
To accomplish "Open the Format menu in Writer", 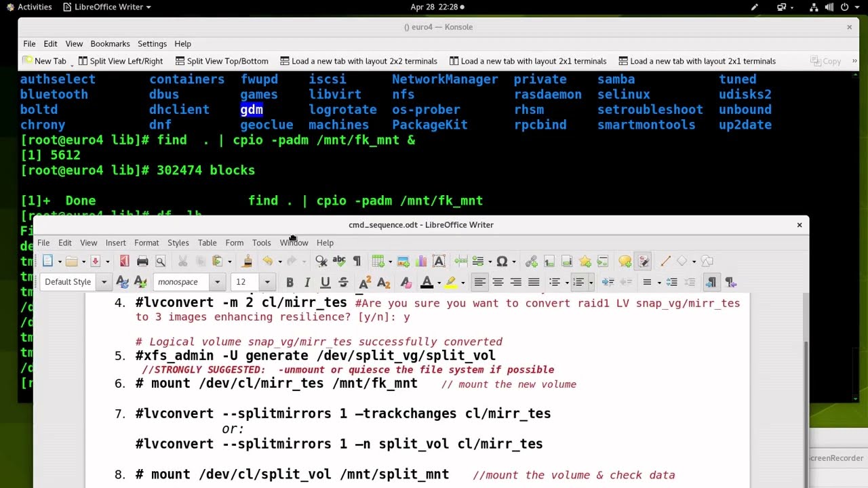I will (x=146, y=243).
